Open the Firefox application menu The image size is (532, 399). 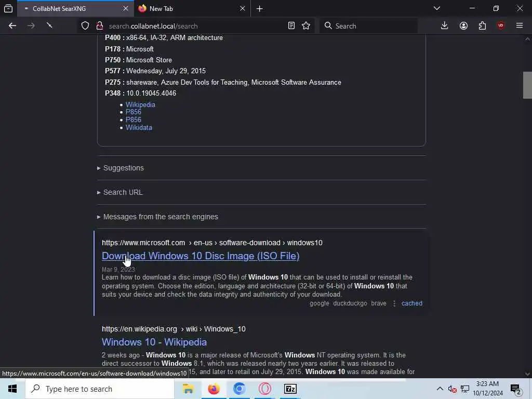pyautogui.click(x=520, y=26)
